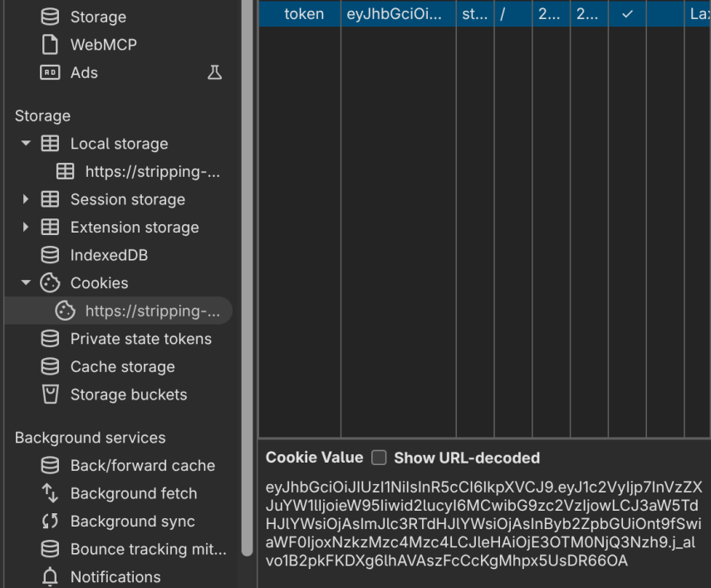Click the Session storage table icon

tap(50, 199)
